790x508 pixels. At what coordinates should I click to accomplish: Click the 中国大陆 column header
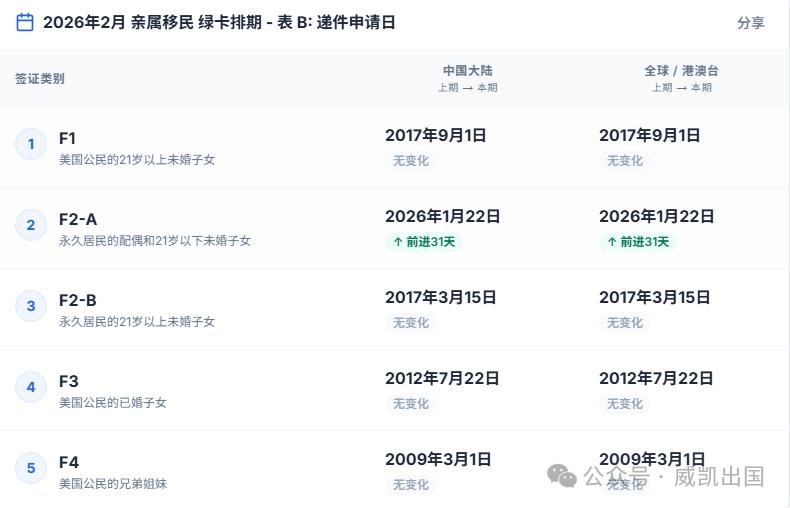pyautogui.click(x=467, y=71)
